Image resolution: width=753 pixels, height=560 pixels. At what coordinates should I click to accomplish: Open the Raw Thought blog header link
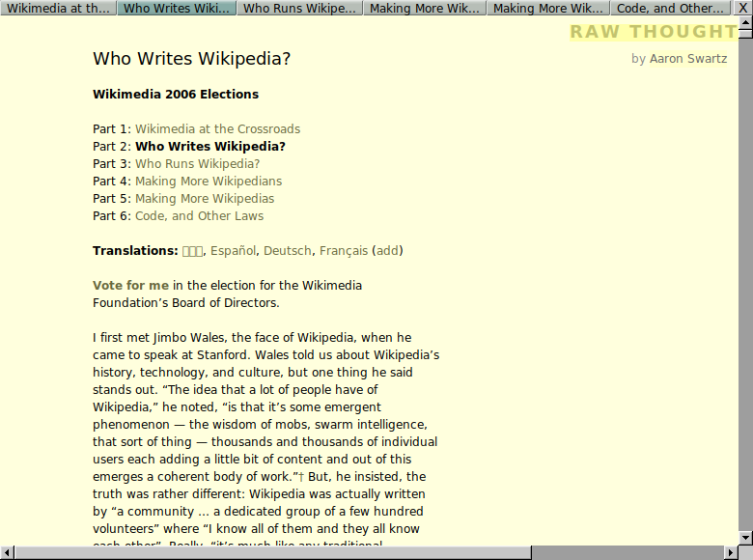(654, 32)
